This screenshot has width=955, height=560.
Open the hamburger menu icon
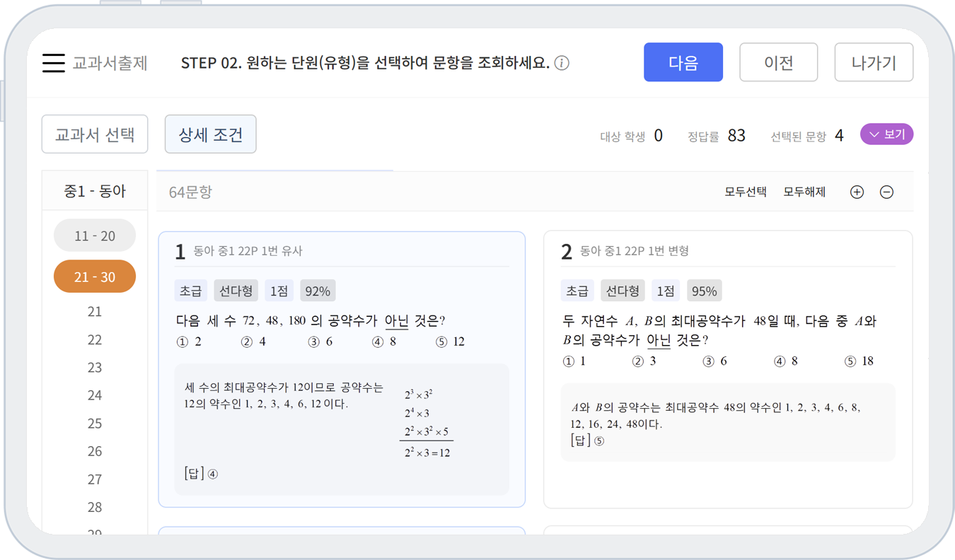coord(54,63)
